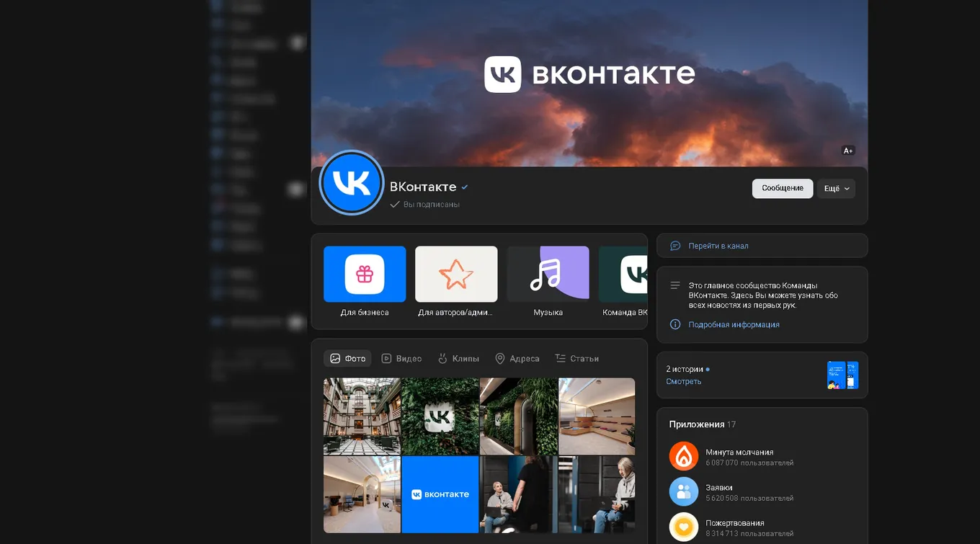Open the green wall VK logo photo
Screen dimensions: 980x544
click(x=440, y=416)
